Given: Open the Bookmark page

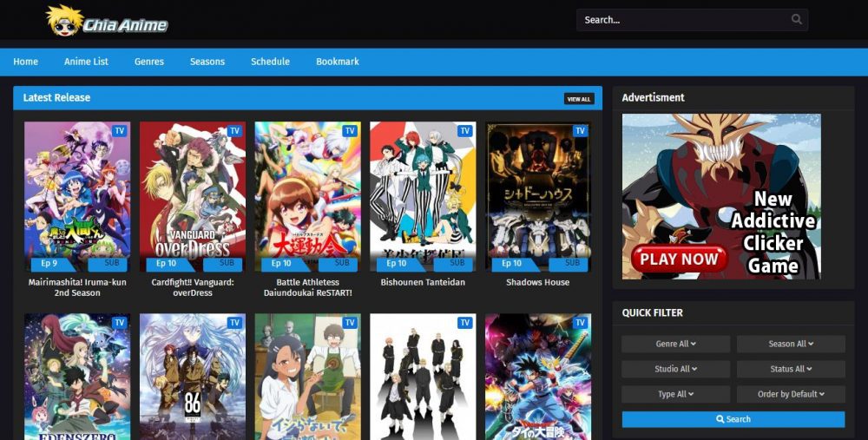Looking at the screenshot, I should (338, 62).
